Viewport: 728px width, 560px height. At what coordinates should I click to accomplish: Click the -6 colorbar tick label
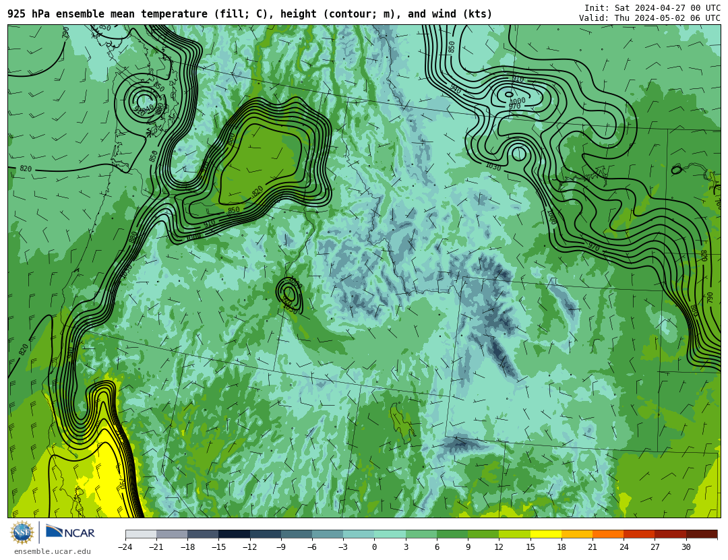coord(311,547)
